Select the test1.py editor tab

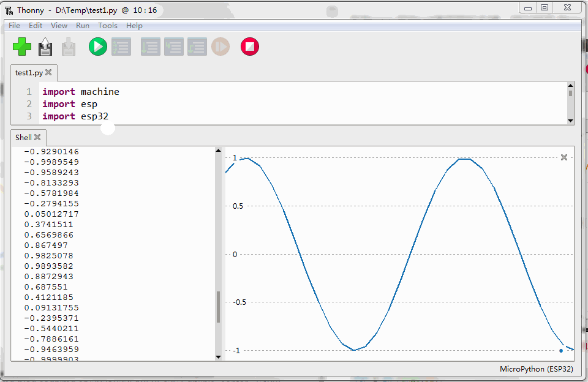pos(29,73)
